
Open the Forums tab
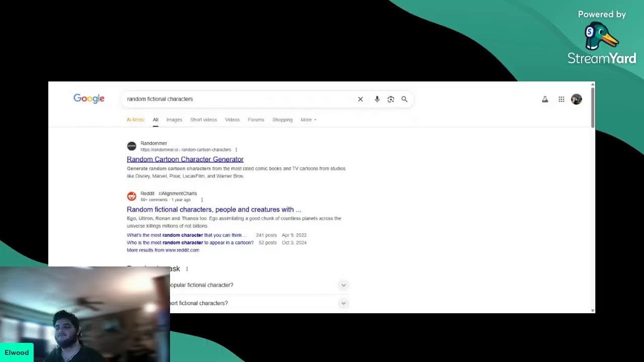pyautogui.click(x=256, y=120)
